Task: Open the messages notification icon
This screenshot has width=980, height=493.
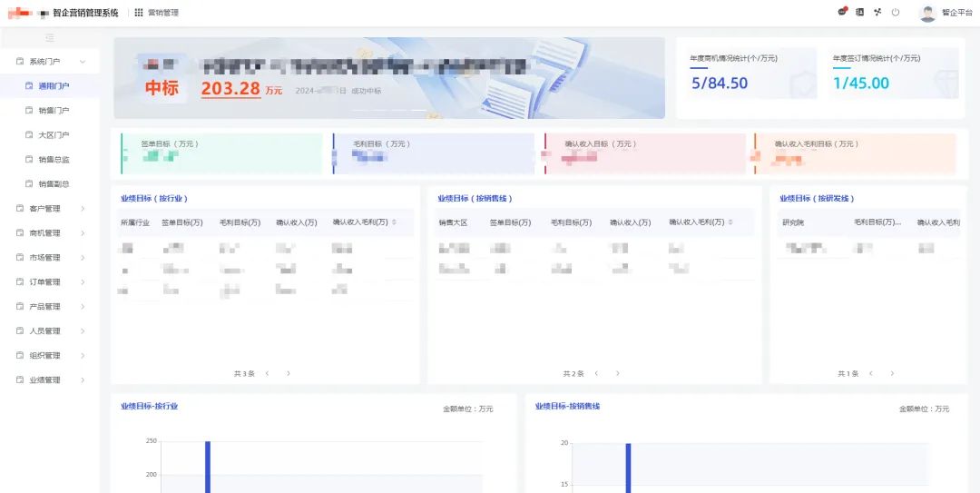Action: [x=842, y=12]
